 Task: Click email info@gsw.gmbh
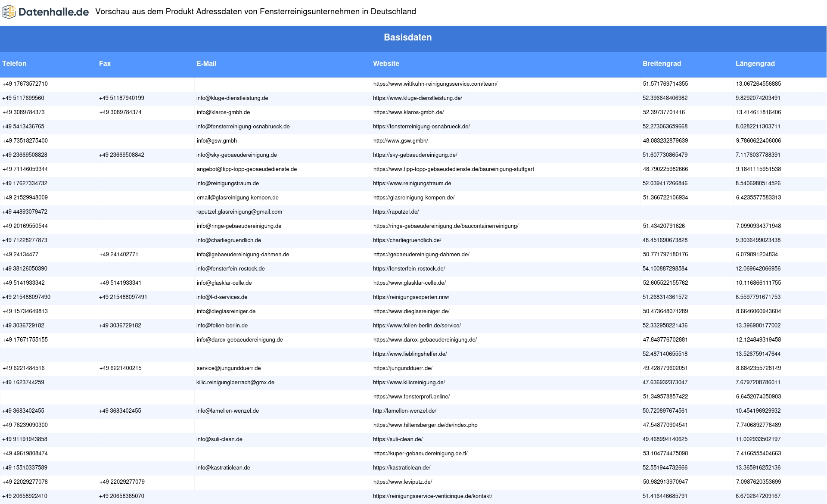coord(217,141)
